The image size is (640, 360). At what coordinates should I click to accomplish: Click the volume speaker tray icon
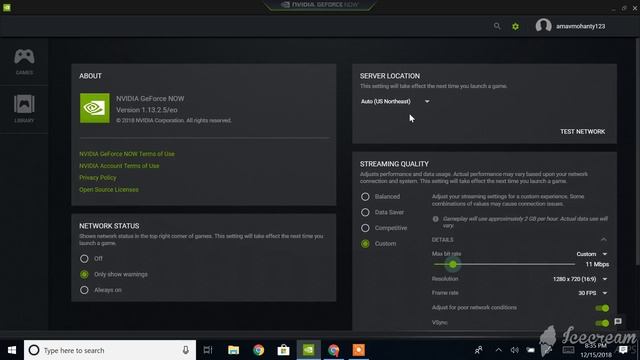click(514, 350)
